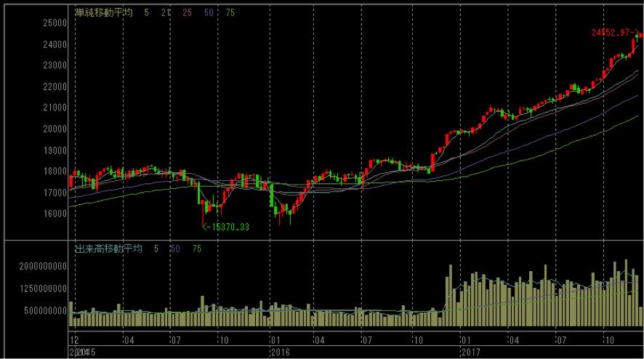644x359 pixels.
Task: Click the 単純移動平均 indicator label
Action: [x=103, y=12]
